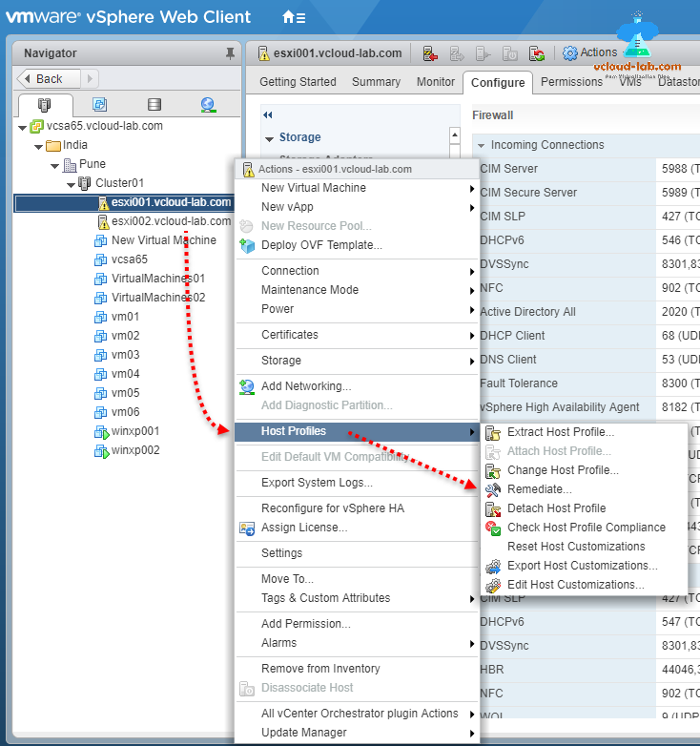Open the Summary tab
The height and width of the screenshot is (746, 700).
click(376, 82)
